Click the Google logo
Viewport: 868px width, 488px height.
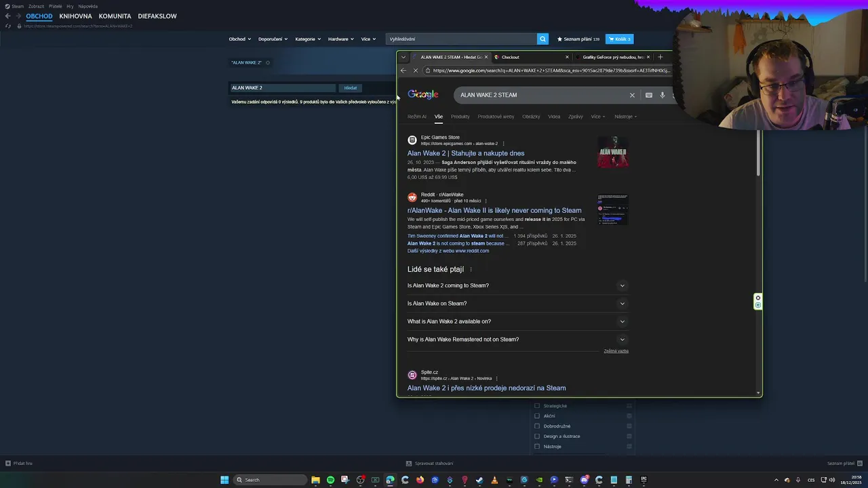coord(423,94)
